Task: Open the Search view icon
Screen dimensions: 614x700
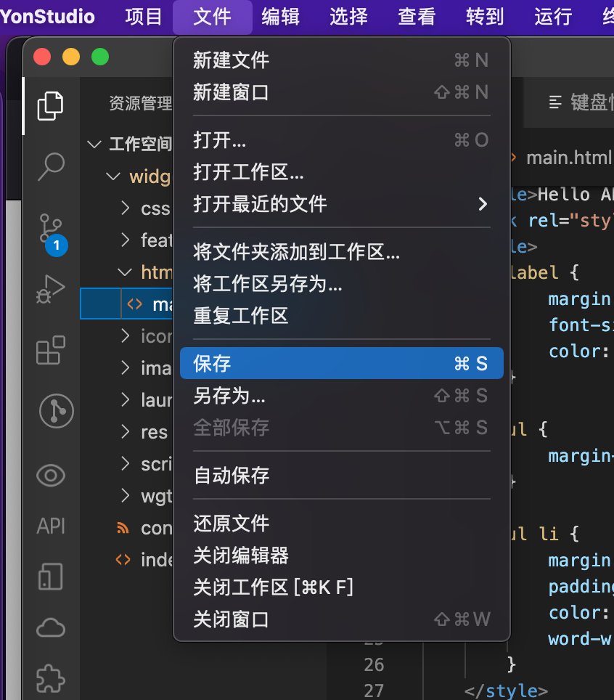Action: pos(51,166)
